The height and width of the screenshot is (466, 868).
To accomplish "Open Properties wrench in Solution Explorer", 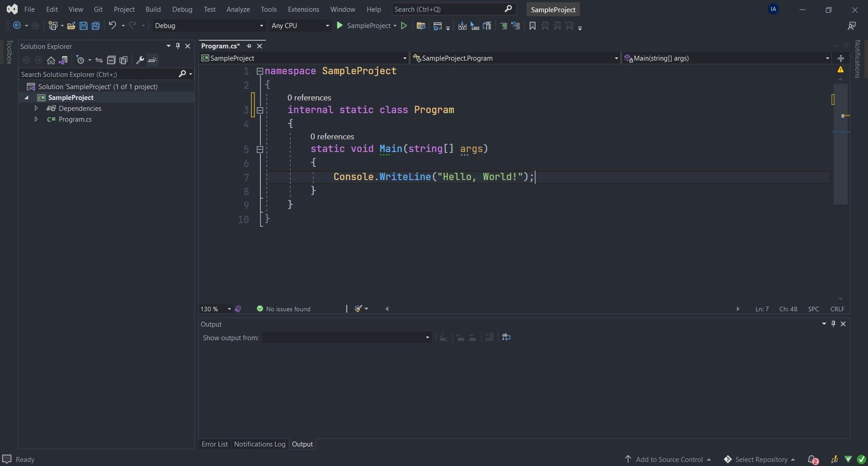I will click(x=140, y=60).
